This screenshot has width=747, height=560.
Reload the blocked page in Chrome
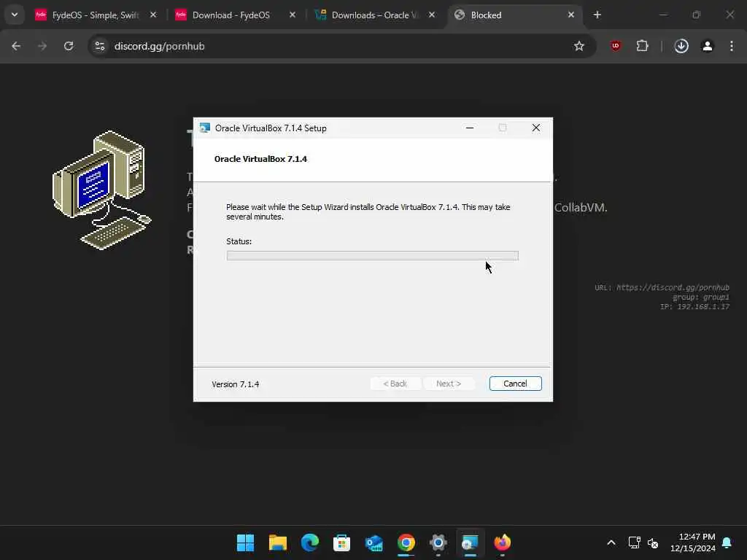[x=69, y=46]
